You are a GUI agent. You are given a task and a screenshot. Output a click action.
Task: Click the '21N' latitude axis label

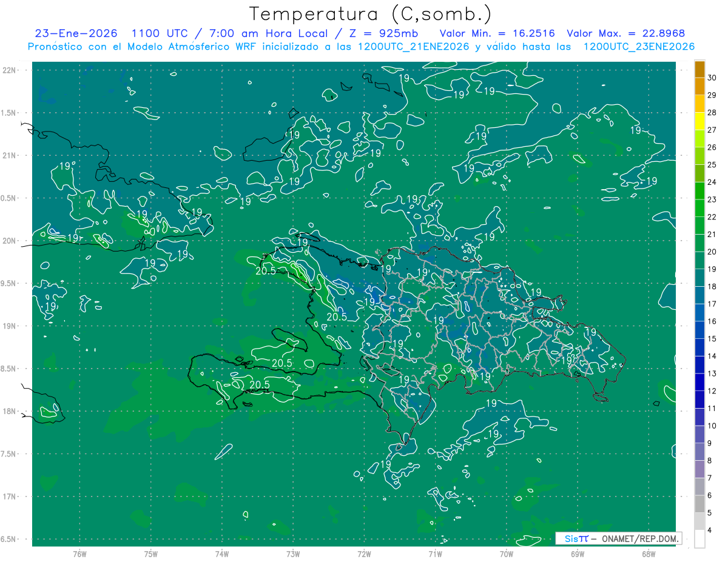point(9,155)
